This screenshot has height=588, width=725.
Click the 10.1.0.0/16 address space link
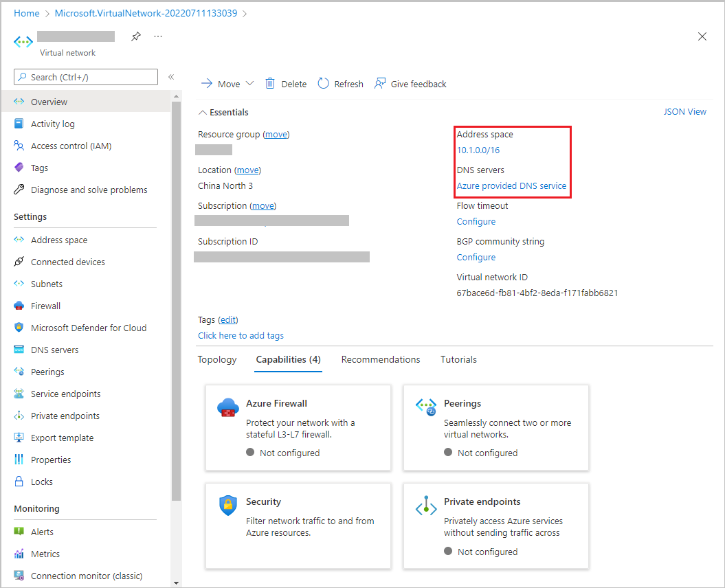click(x=478, y=150)
